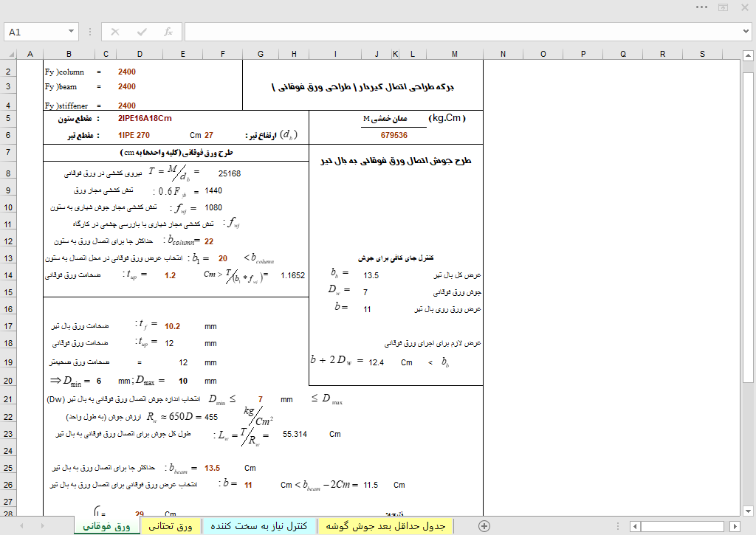Image resolution: width=756 pixels, height=535 pixels.
Task: Open the ribbon display options icon
Action: click(724, 7)
